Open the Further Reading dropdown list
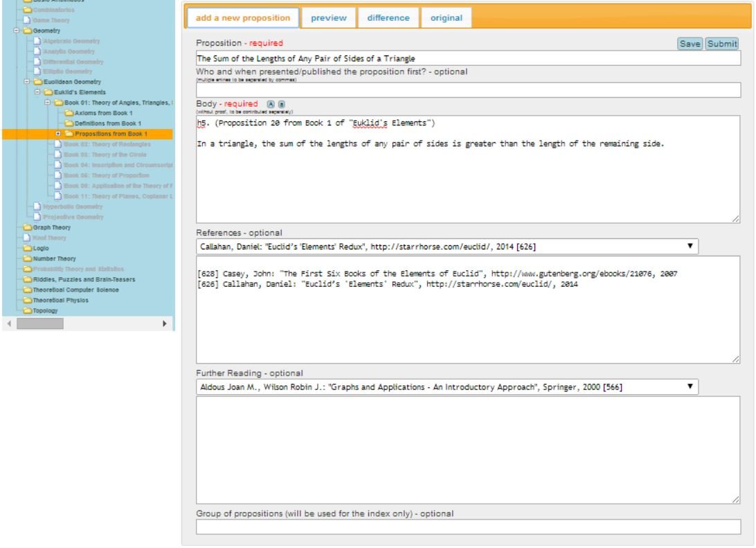756x548 pixels. point(690,387)
